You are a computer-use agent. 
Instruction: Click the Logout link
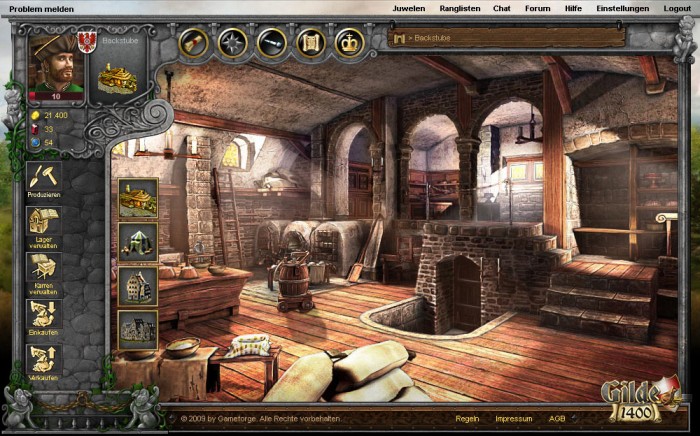(677, 8)
